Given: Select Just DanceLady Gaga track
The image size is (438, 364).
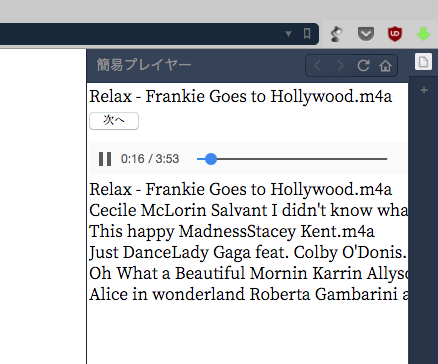Looking at the screenshot, I should 248,252.
